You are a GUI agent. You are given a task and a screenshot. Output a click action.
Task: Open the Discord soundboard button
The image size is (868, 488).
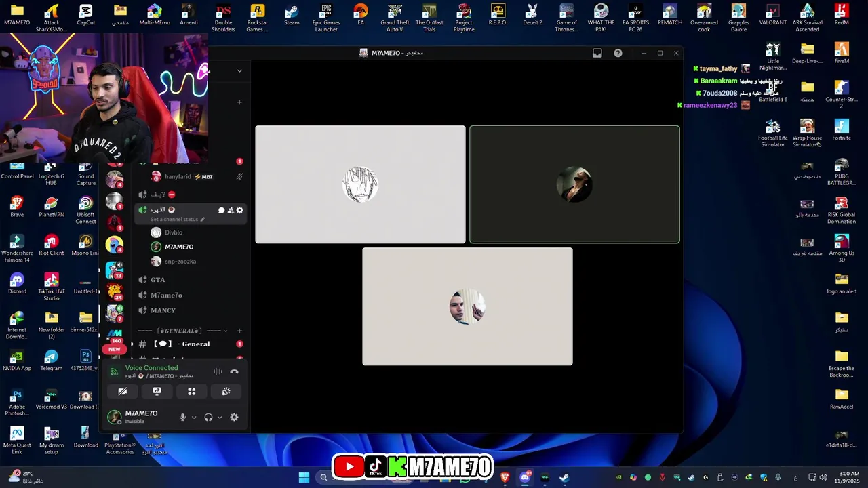tap(226, 392)
